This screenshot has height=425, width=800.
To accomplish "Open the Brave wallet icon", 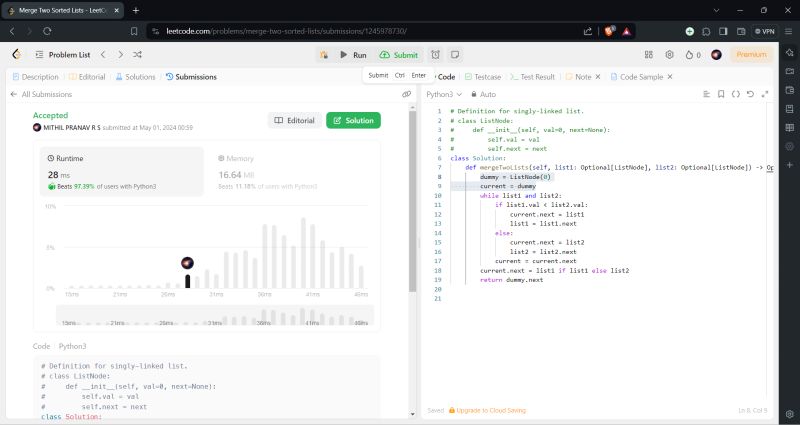I will tap(741, 31).
